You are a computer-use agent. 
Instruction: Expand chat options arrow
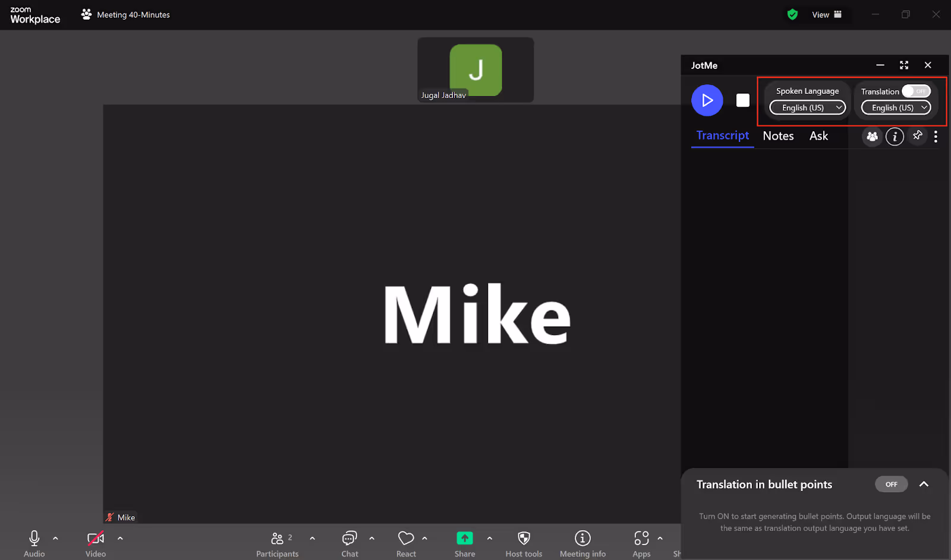tap(371, 538)
